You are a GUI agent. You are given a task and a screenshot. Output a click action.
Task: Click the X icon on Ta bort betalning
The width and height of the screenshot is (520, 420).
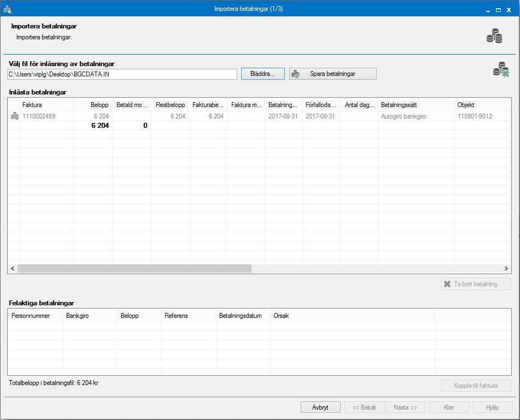447,284
